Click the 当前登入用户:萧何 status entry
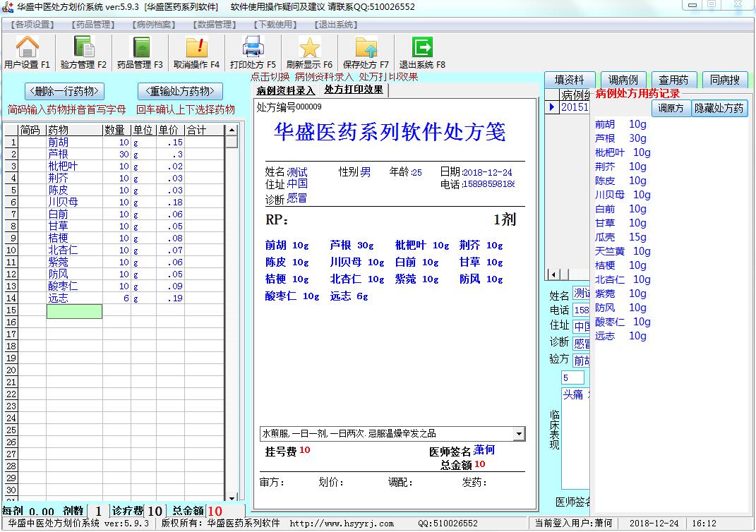 tap(574, 524)
